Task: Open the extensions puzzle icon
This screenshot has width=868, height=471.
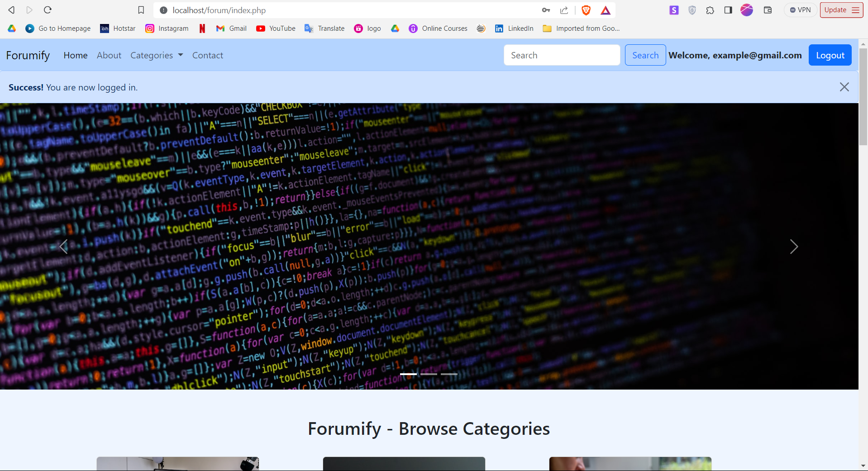Action: 710,10
